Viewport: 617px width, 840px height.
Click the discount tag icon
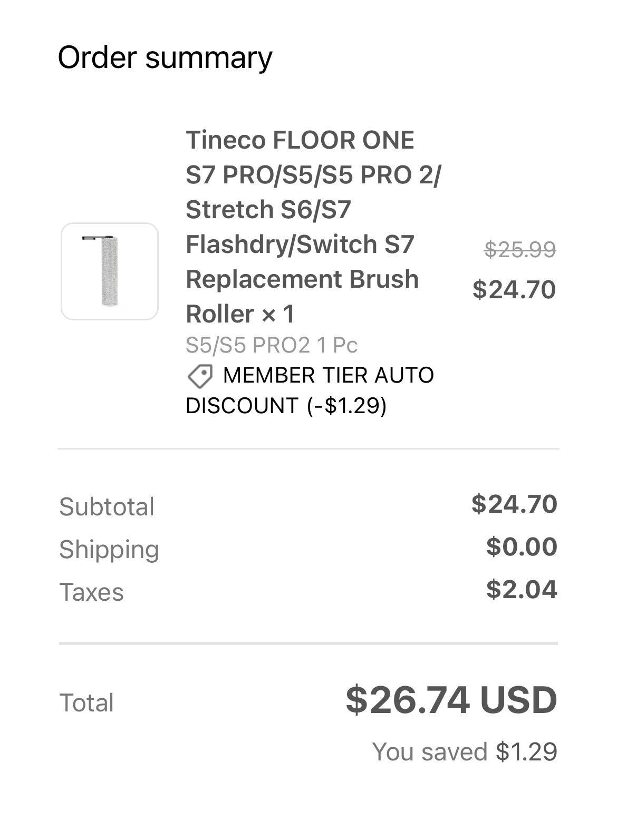[x=200, y=376]
